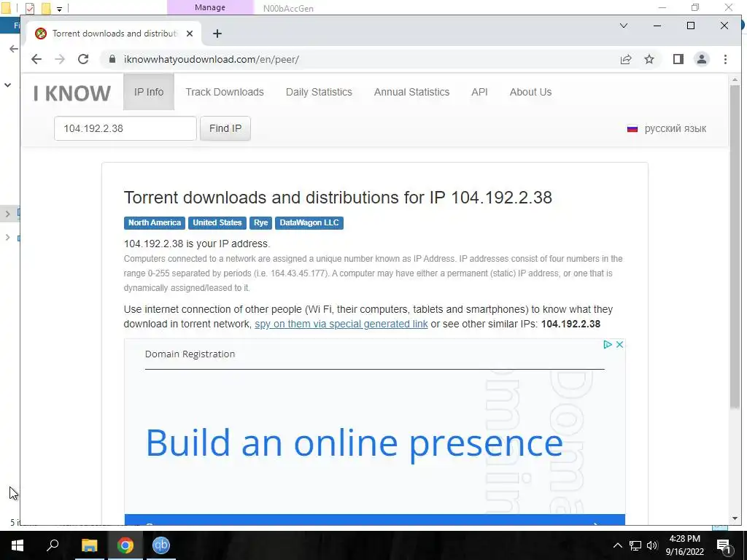Click the North America tag
Screen dimensions: 747x560
coord(155,223)
